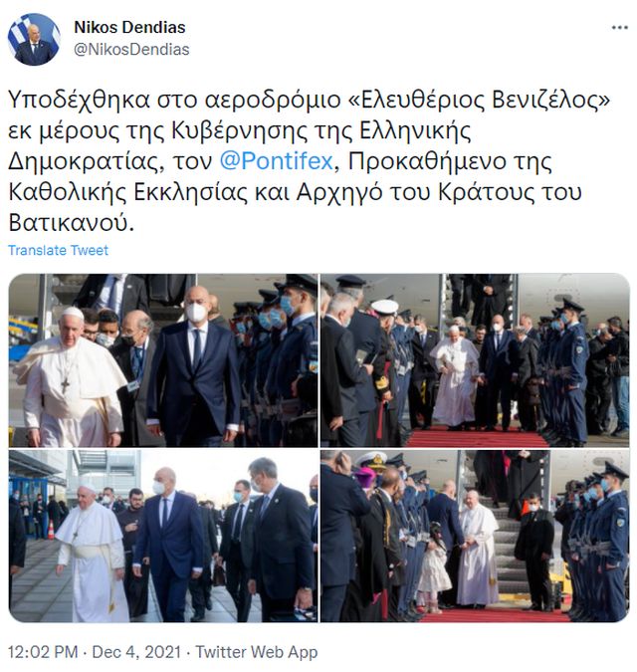Open Nikos Dendias profile avatar picture
The height and width of the screenshot is (672, 637).
point(34,39)
